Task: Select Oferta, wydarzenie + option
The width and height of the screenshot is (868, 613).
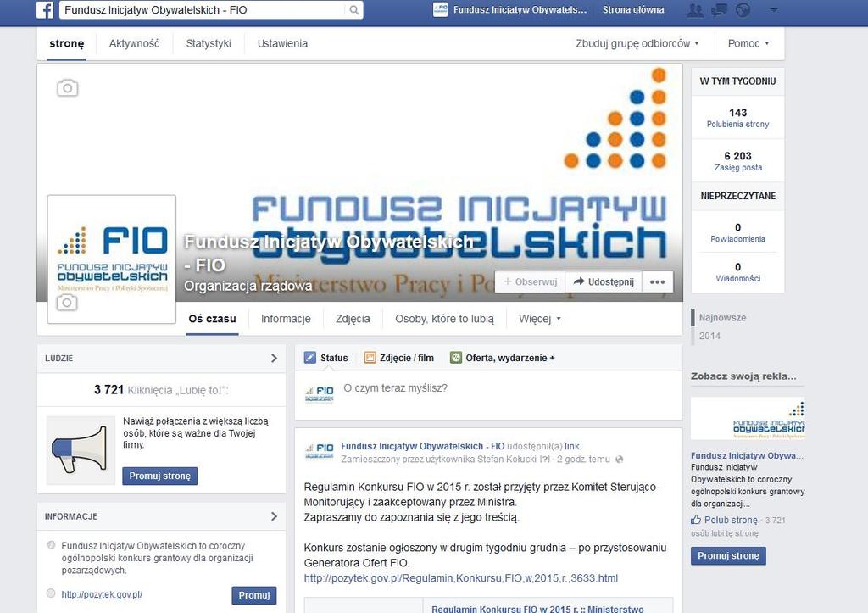Action: click(x=502, y=358)
